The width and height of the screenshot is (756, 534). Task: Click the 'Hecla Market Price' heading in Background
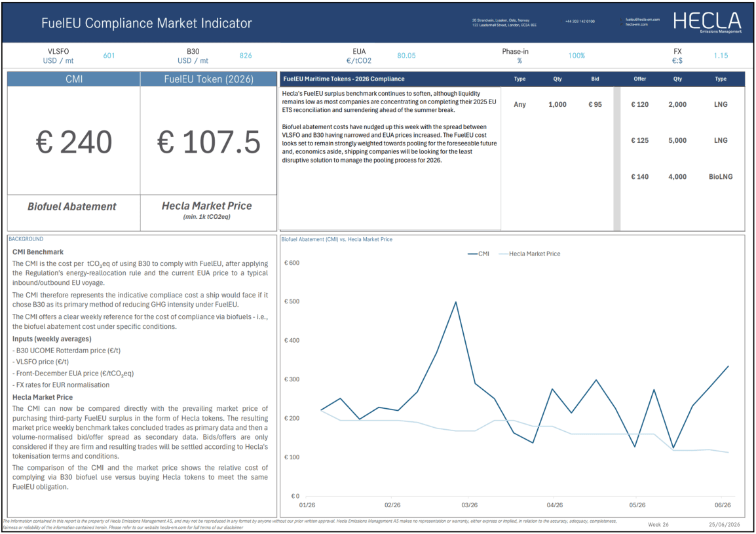coord(43,397)
